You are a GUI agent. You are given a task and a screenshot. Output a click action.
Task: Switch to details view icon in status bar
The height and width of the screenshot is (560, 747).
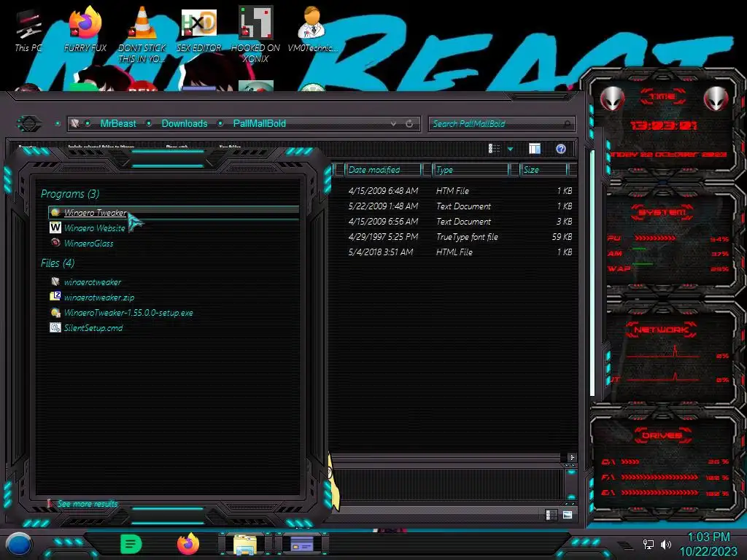click(551, 515)
